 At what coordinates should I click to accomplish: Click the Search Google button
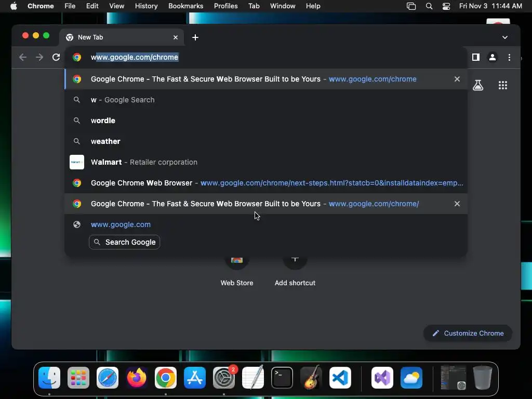(124, 242)
